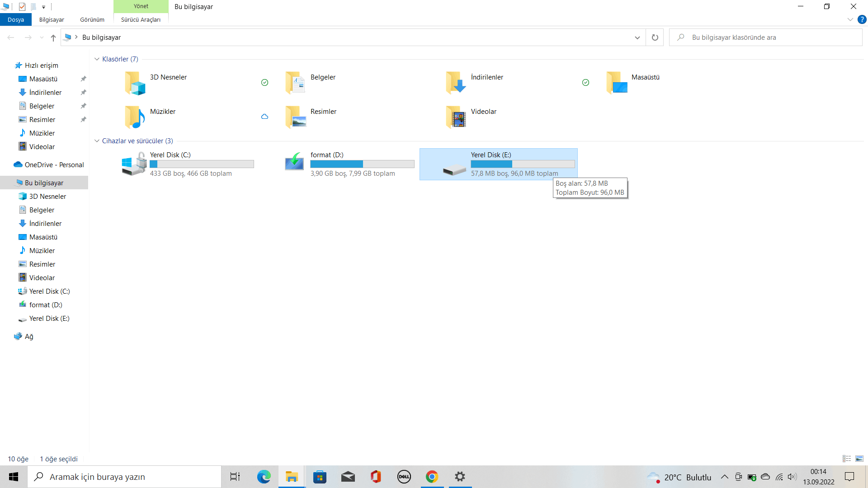Click the up-one-level arrow
This screenshot has width=868, height=488.
tap(53, 38)
